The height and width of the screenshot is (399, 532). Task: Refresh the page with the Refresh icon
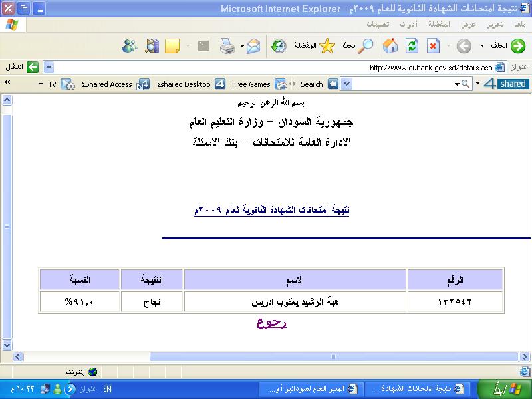(x=412, y=46)
